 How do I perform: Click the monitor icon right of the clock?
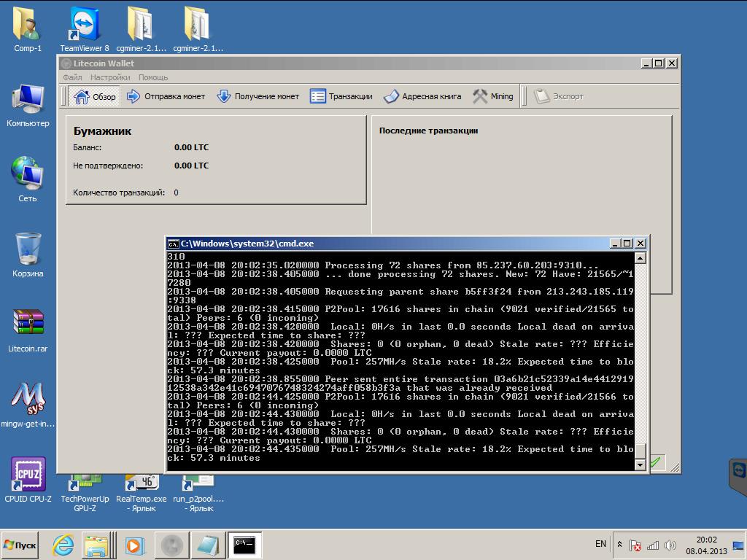coord(739,545)
